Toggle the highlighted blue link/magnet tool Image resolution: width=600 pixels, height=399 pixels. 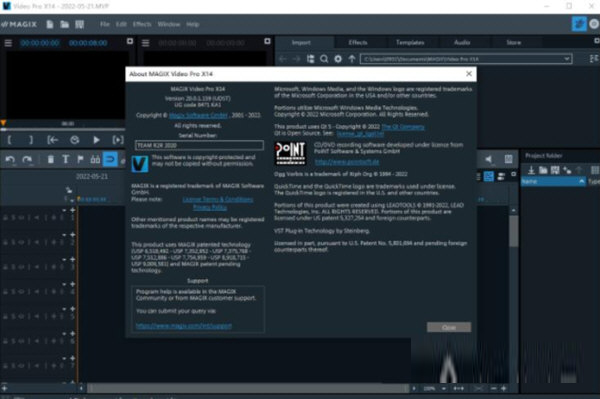tap(110, 159)
